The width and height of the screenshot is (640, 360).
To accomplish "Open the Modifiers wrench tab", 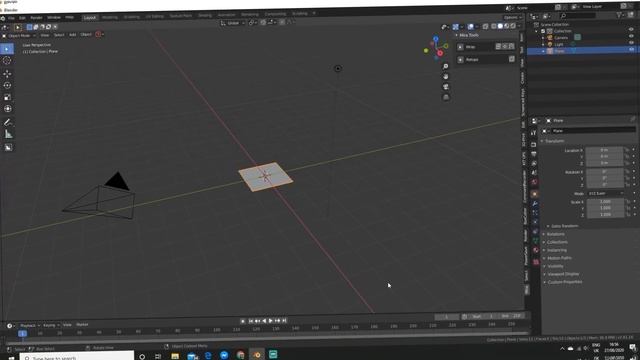I will 535,203.
